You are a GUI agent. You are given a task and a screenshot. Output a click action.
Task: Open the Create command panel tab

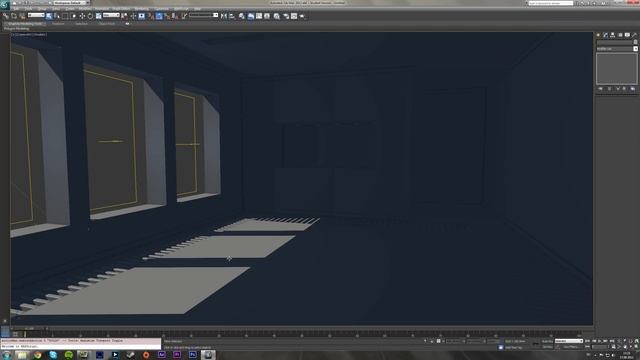(598, 35)
